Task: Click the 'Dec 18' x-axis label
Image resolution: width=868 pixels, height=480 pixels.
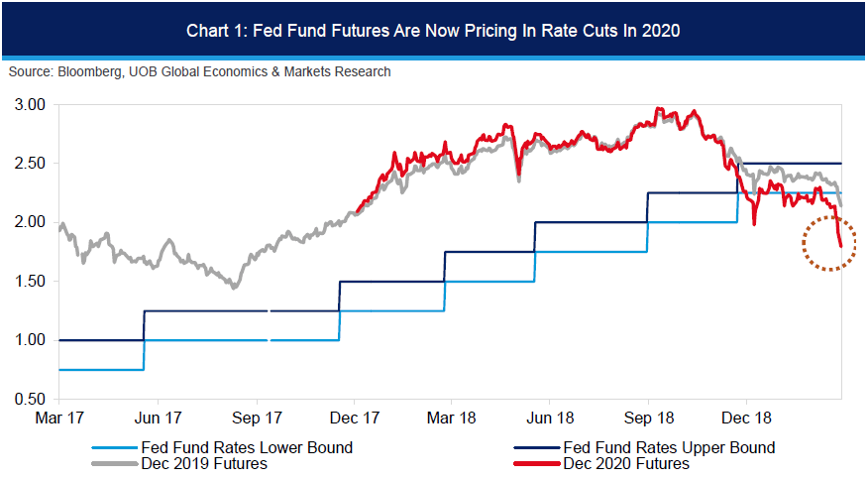Action: click(746, 419)
